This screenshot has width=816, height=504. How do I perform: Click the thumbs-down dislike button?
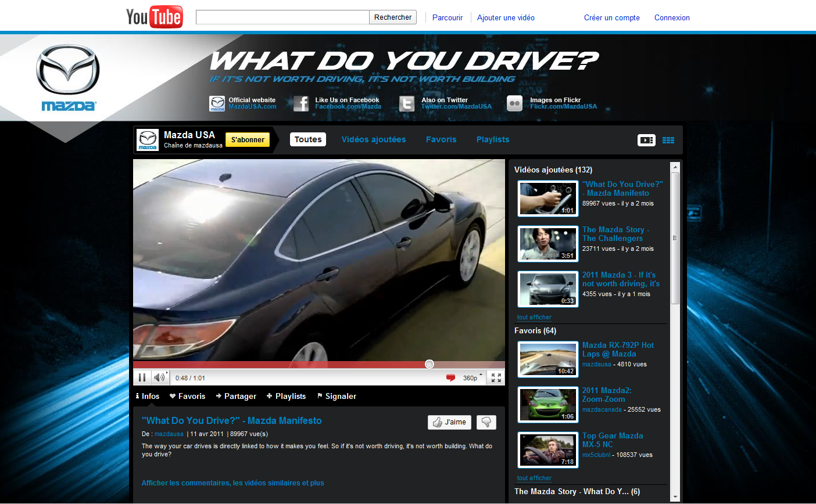486,422
